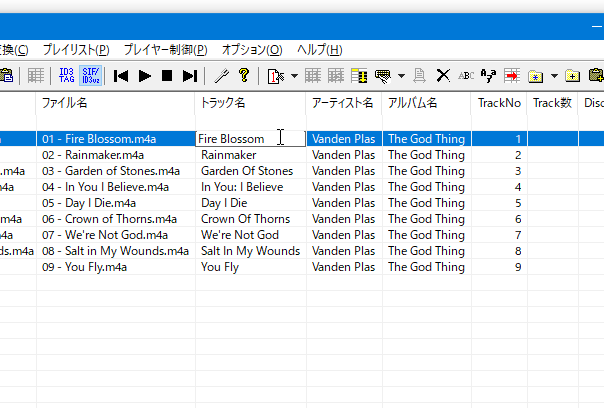604x408 pixels.
Task: Click the We're Not God track name cell
Action: pos(251,235)
